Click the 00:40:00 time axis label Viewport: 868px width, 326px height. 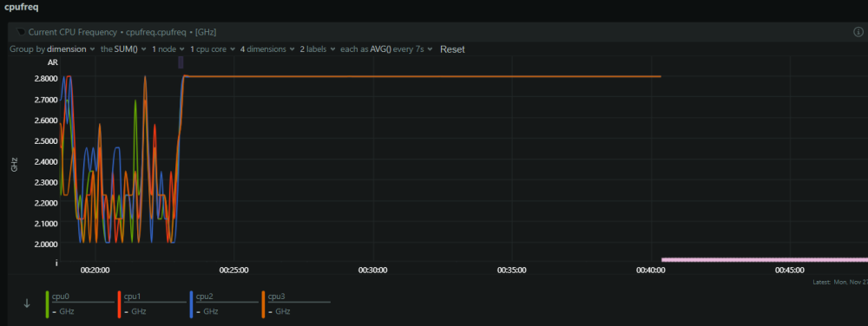(650, 271)
